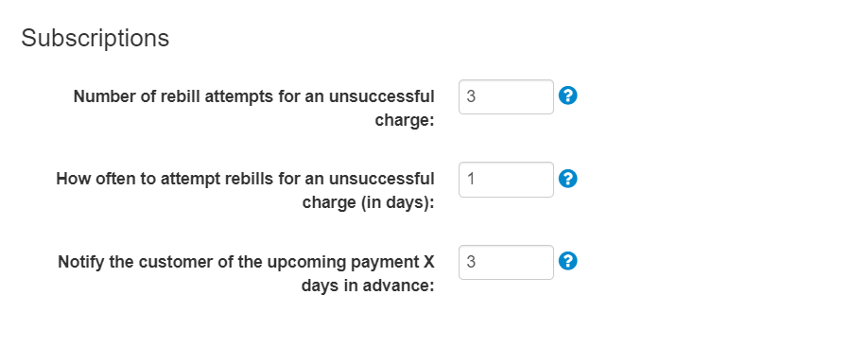The width and height of the screenshot is (868, 347).
Task: Click the Subscriptions section heading
Action: [x=95, y=38]
